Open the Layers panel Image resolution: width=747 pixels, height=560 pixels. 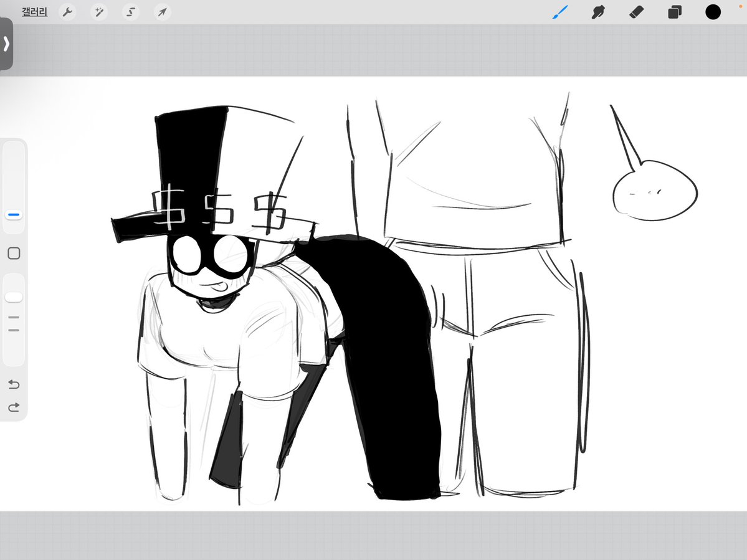[x=675, y=12]
